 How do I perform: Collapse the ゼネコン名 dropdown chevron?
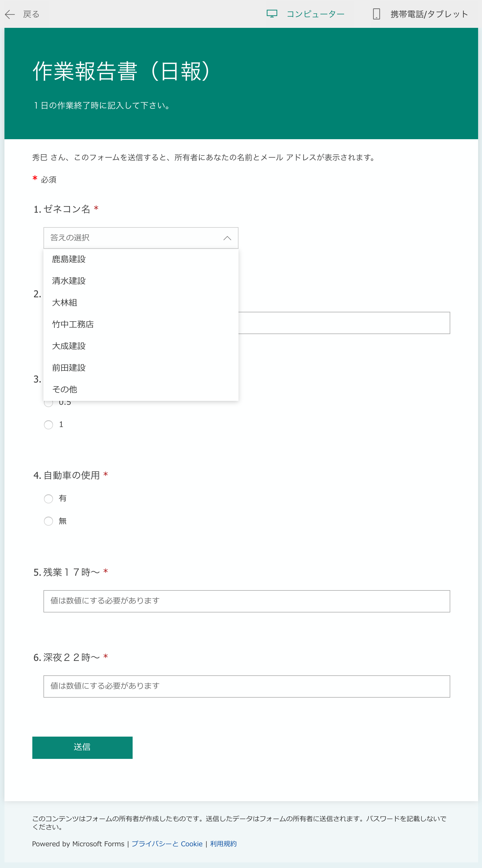[x=227, y=238]
